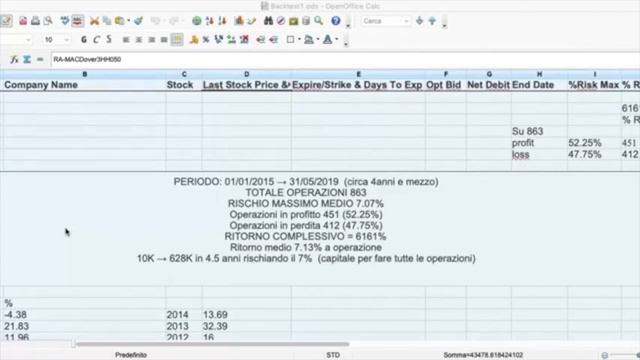Apply Percent number format icon
The height and width of the screenshot is (360, 640).
pyautogui.click(x=206, y=40)
